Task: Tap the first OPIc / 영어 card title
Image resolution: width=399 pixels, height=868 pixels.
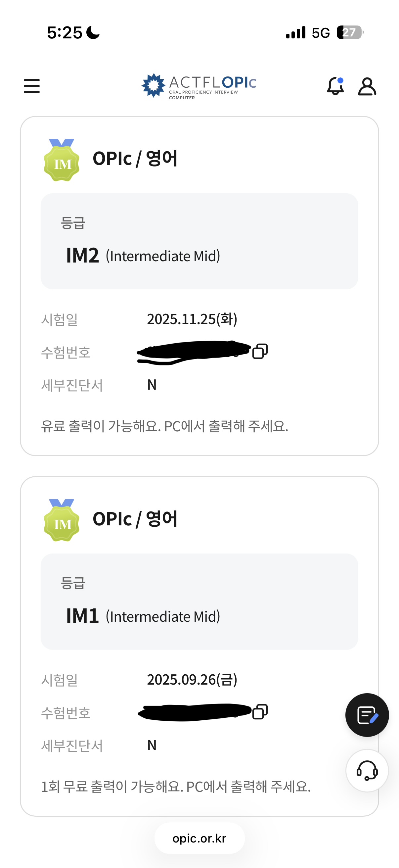Action: pos(135,158)
